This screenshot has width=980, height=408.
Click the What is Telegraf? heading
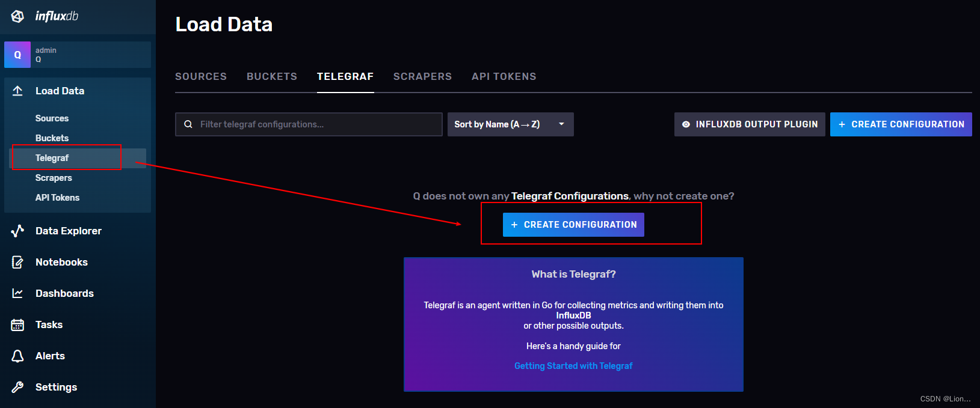573,274
